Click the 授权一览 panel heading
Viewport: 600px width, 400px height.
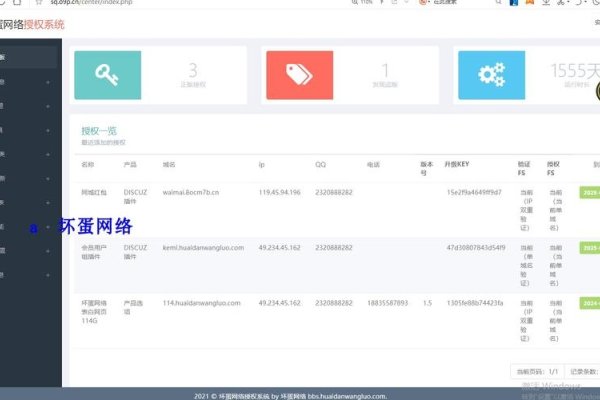[99, 131]
